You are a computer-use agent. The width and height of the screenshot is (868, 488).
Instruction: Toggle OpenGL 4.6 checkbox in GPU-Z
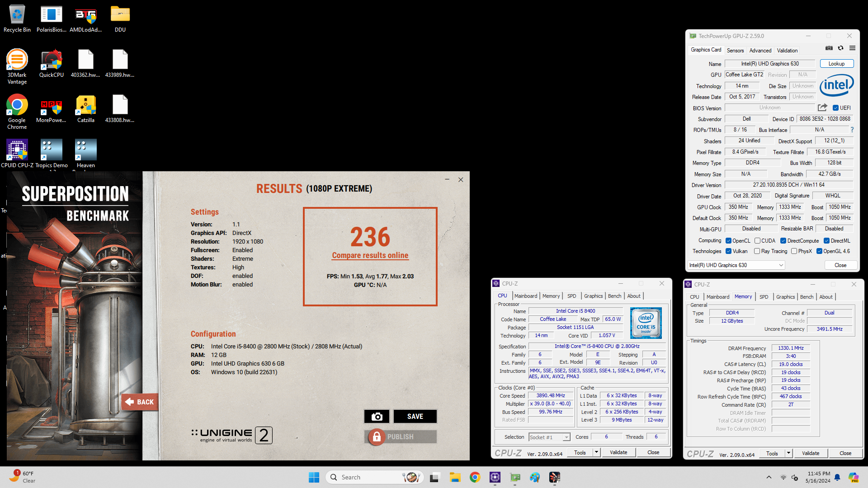[x=819, y=251]
